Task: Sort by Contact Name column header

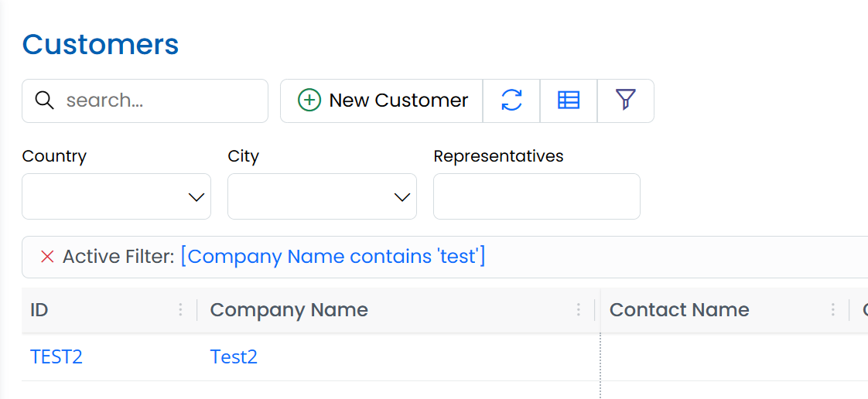Action: (x=679, y=310)
